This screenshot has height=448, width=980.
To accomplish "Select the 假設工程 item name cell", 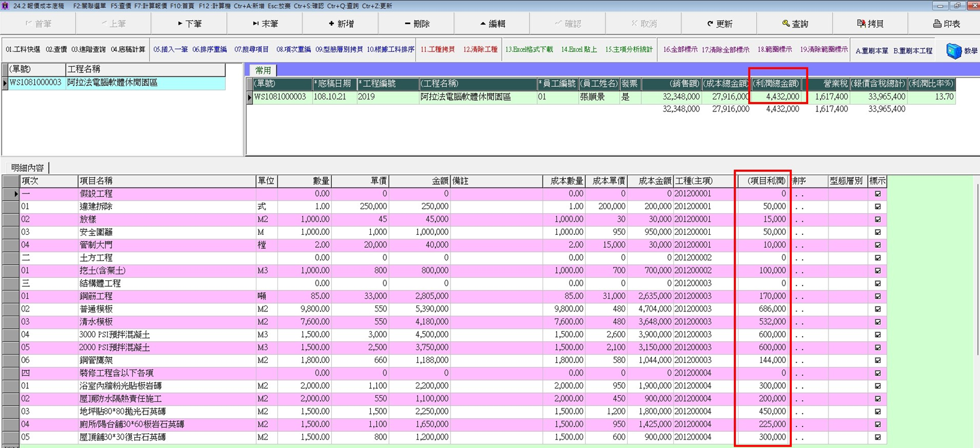I will [x=167, y=194].
